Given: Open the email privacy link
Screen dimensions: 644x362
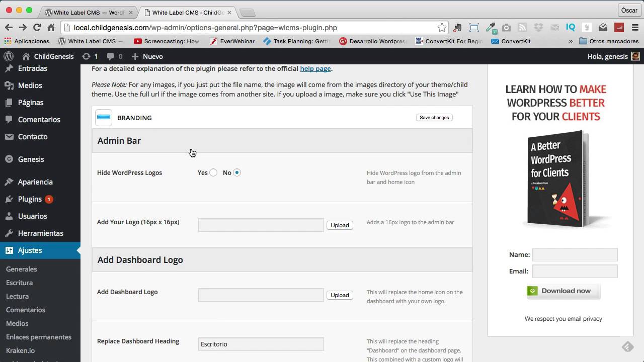Looking at the screenshot, I should point(585,319).
